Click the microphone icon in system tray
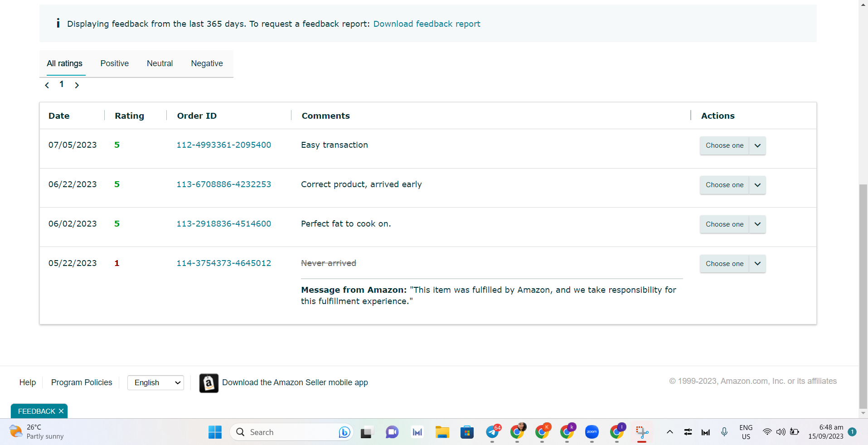This screenshot has width=868, height=445. (x=724, y=432)
